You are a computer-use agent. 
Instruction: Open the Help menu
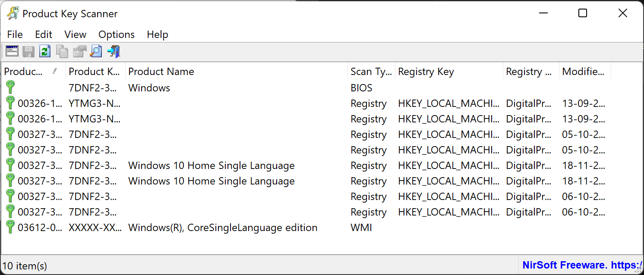pyautogui.click(x=158, y=34)
